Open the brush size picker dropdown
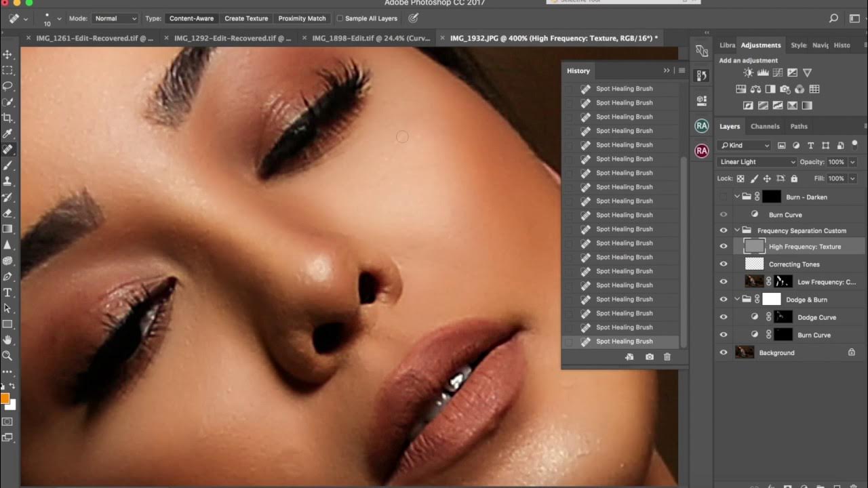Image resolution: width=868 pixels, height=488 pixels. click(60, 19)
